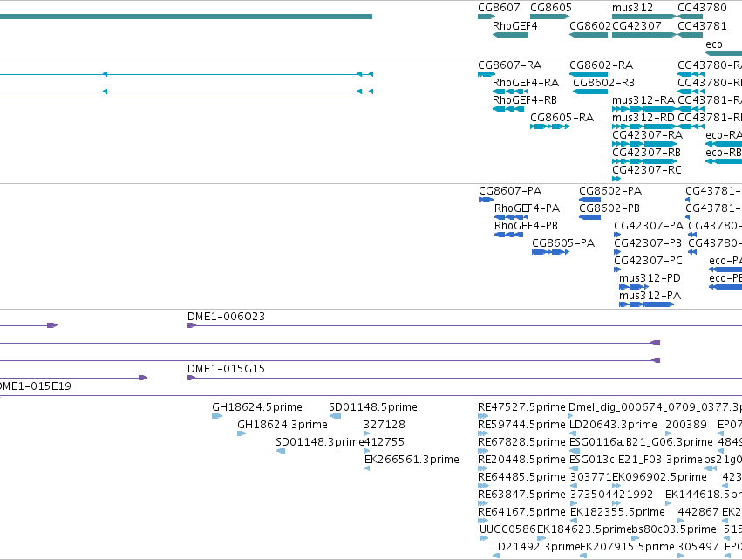The width and height of the screenshot is (742, 560).
Task: Select EST RE64485.5prime
Action: coord(483,486)
